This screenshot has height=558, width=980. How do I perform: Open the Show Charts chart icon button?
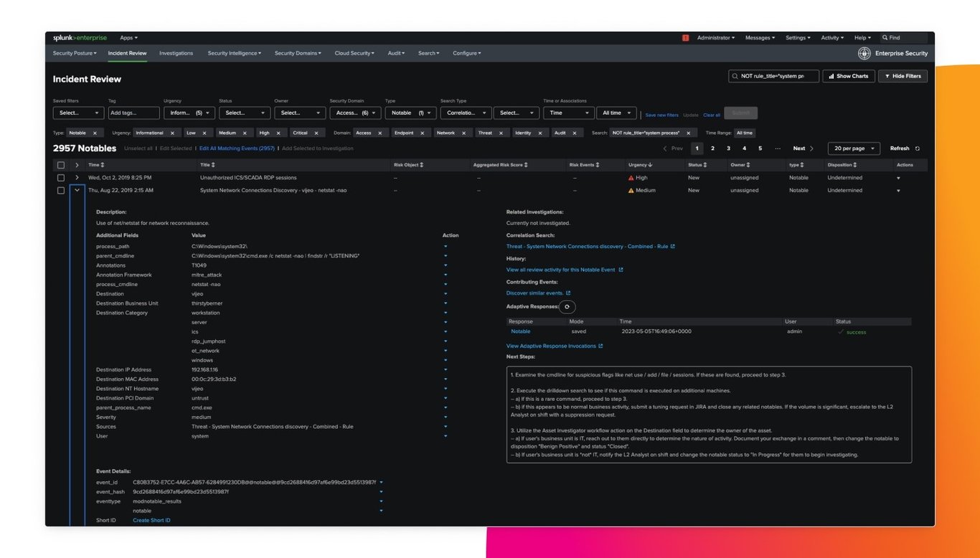[833, 76]
